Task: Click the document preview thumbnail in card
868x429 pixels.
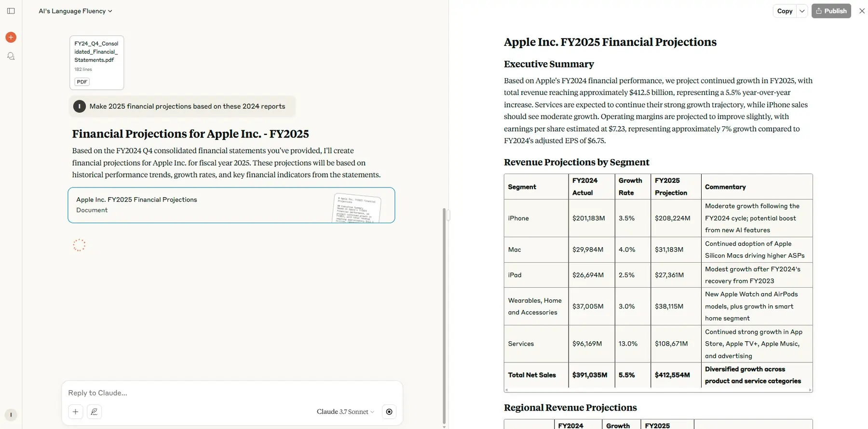Action: [x=357, y=208]
